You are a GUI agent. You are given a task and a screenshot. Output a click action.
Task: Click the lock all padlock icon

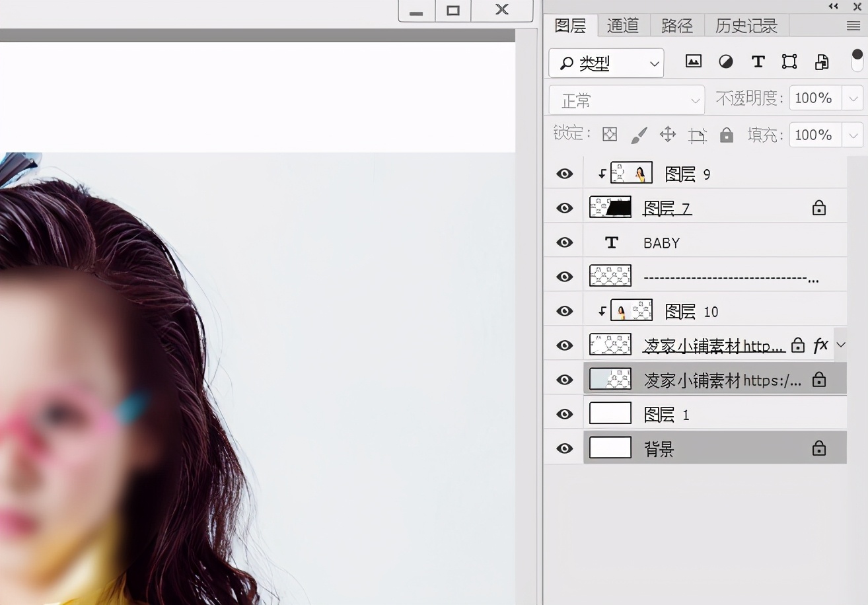coord(727,135)
